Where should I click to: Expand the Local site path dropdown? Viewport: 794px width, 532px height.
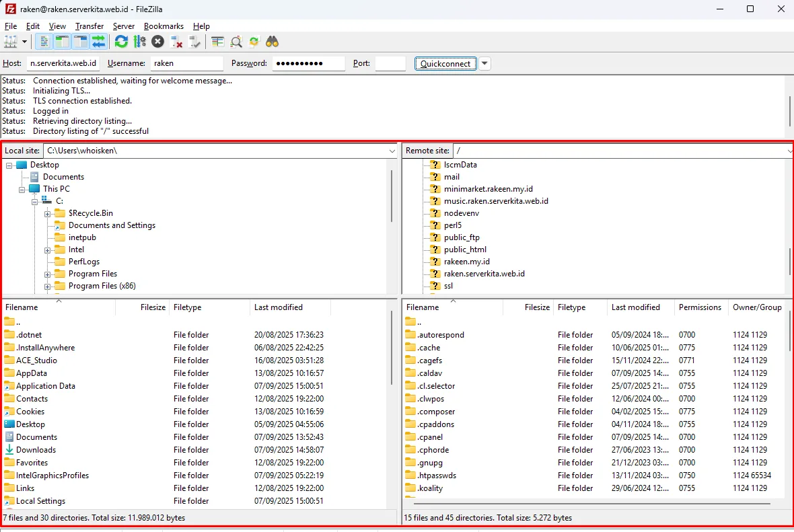[x=392, y=151]
